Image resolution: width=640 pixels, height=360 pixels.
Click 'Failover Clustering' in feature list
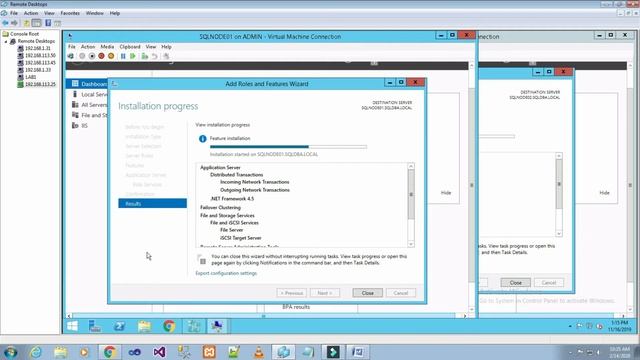[220, 207]
